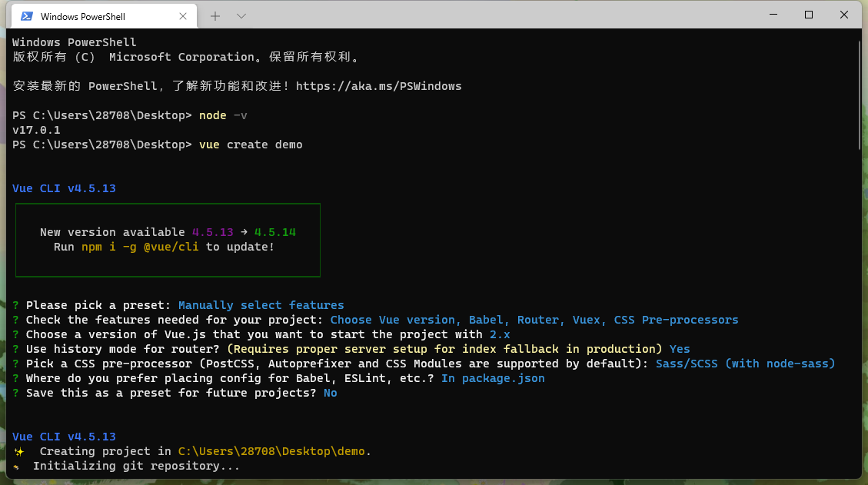Screen dimensions: 868x485
Task: Click 'New version available' notice text
Action: [x=112, y=232]
